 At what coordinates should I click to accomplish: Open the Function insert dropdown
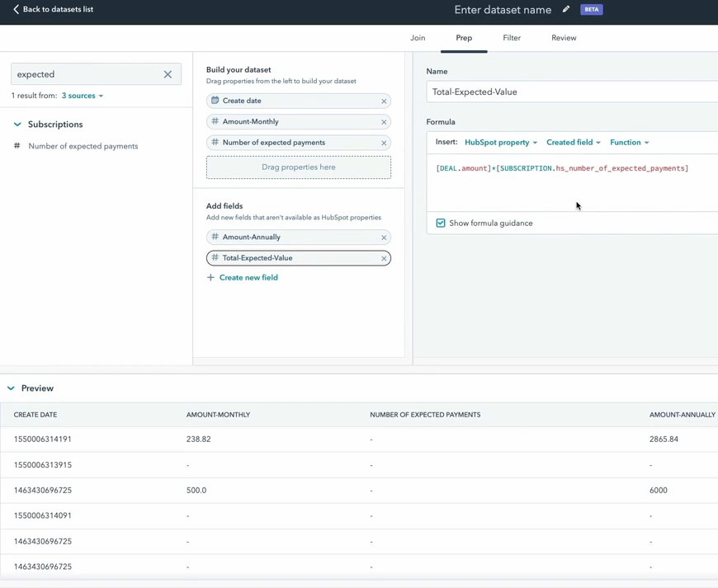(629, 142)
